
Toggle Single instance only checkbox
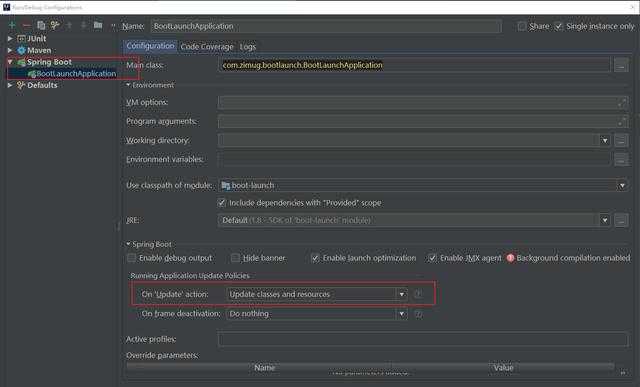point(558,26)
